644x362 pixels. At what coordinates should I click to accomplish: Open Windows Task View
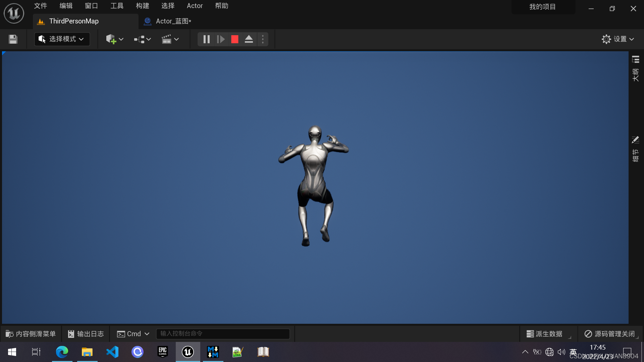[x=36, y=352]
